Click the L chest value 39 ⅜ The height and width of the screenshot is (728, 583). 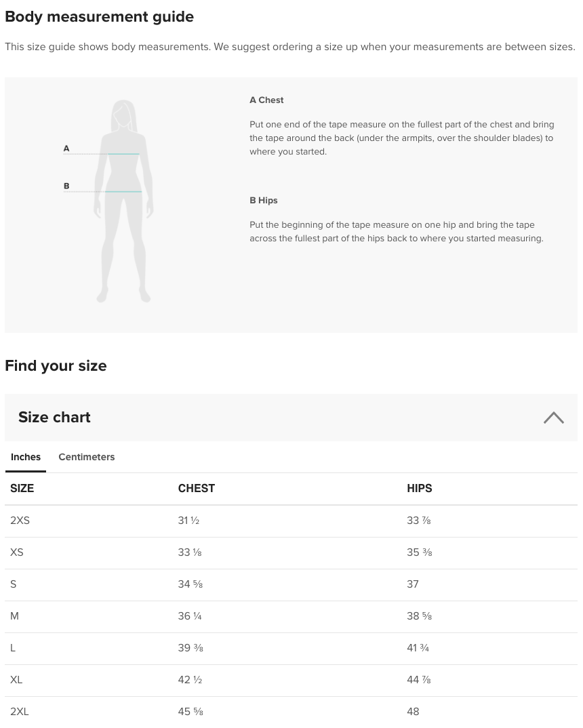coord(190,648)
